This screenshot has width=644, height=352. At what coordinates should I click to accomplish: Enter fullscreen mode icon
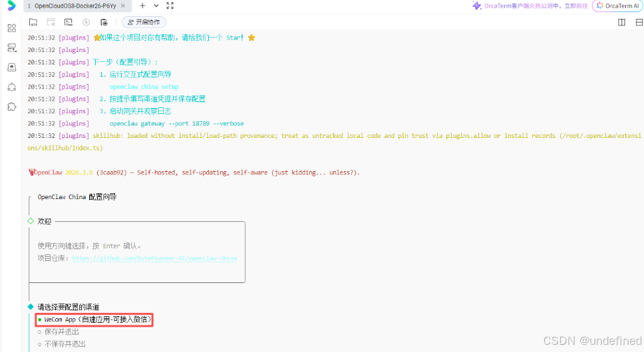click(x=170, y=6)
